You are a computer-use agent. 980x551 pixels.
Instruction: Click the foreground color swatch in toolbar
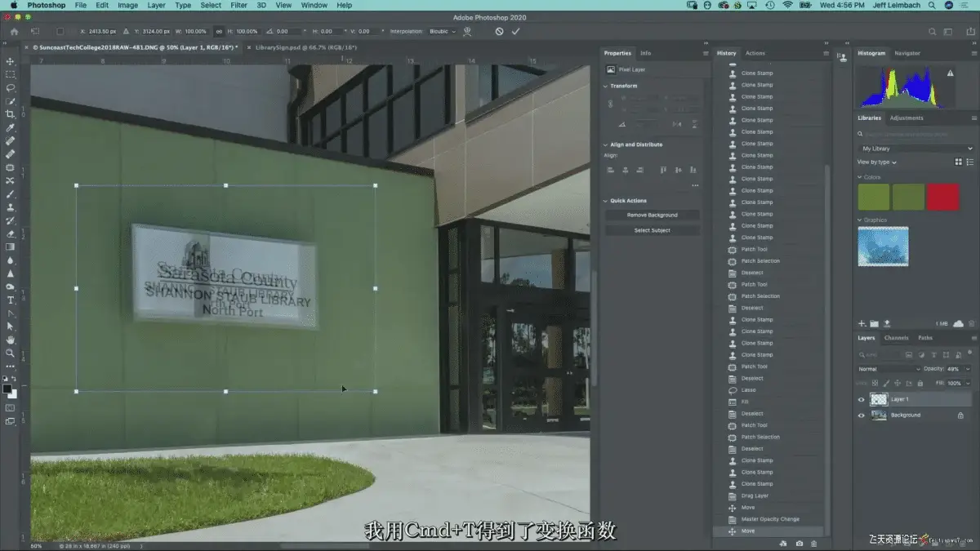[7, 389]
